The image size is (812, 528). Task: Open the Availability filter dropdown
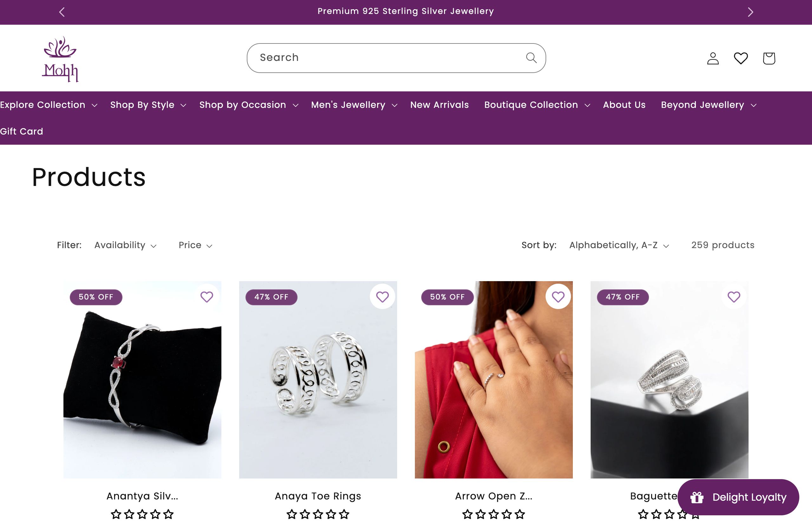tap(125, 245)
